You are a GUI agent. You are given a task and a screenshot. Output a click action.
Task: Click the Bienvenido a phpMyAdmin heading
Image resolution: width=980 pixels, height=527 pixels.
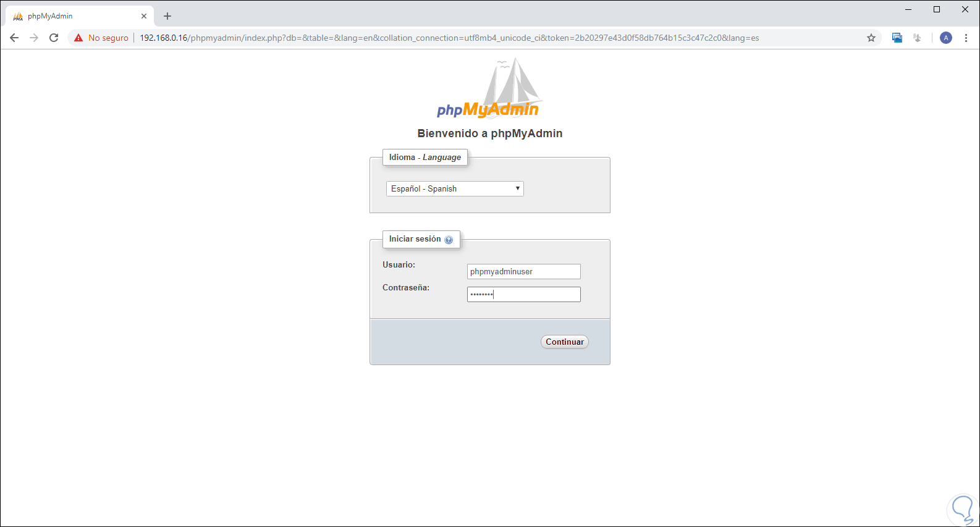[490, 133]
